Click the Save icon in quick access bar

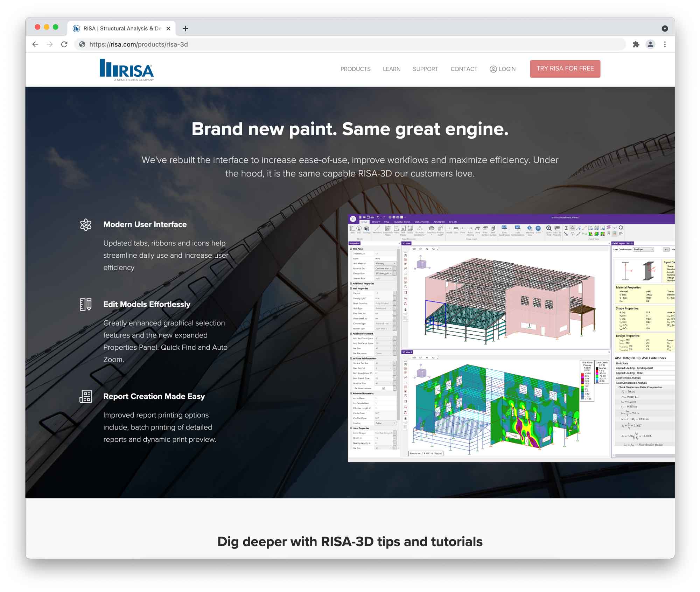[x=368, y=217]
